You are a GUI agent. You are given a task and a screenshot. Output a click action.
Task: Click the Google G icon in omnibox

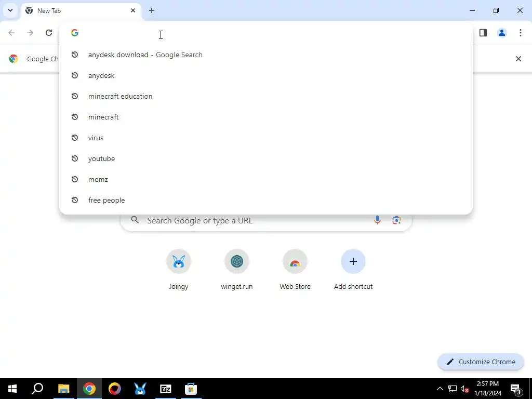75,33
